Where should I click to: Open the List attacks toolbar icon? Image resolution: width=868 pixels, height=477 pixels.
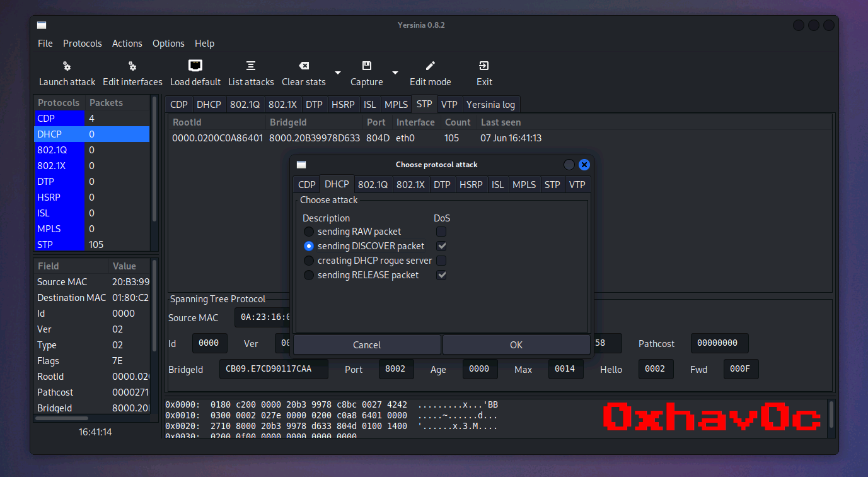tap(251, 66)
